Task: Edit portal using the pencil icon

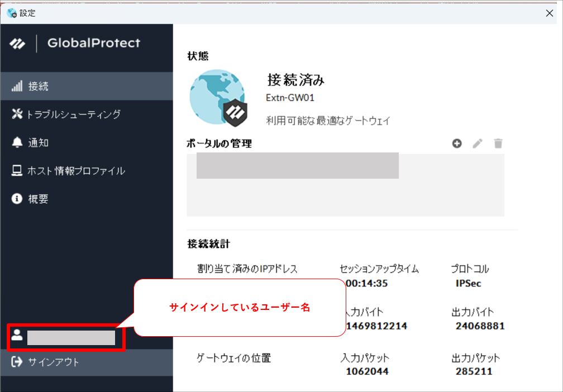Action: click(477, 144)
